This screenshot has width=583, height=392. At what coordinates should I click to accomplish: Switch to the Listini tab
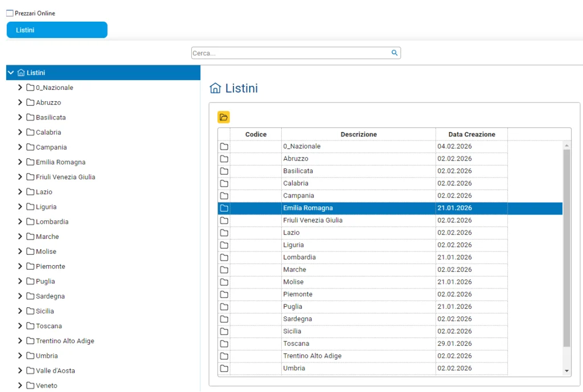tap(56, 30)
